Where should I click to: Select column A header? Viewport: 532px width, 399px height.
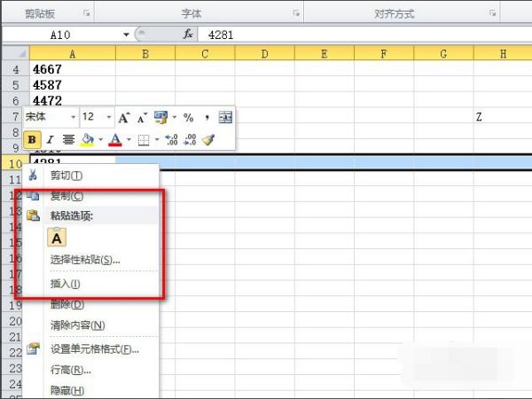click(73, 53)
